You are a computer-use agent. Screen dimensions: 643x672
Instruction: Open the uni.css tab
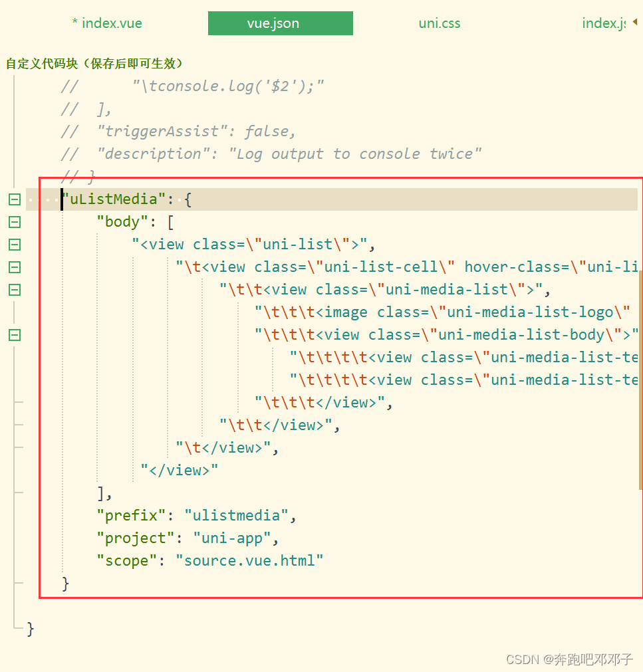(440, 23)
